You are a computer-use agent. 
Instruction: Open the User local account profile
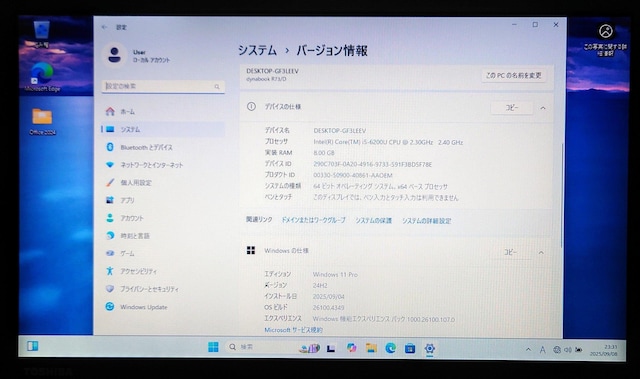coord(137,55)
